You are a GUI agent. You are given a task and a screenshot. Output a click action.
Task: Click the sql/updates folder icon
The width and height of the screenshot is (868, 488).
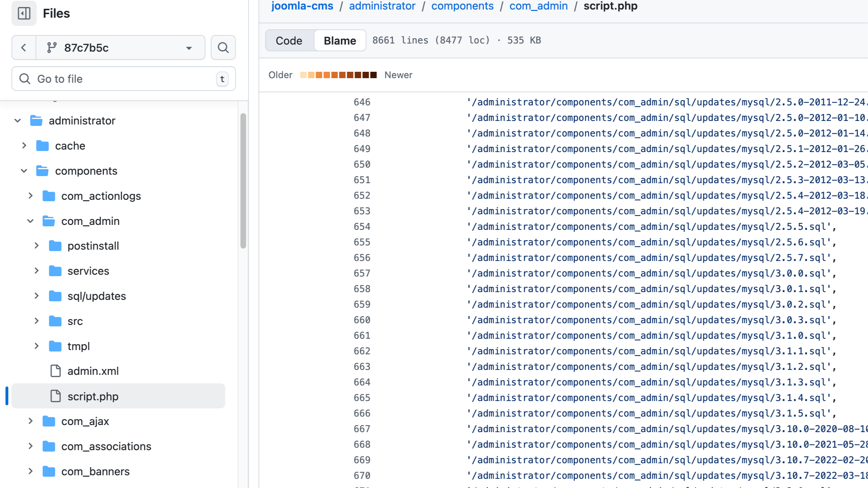[x=55, y=296]
